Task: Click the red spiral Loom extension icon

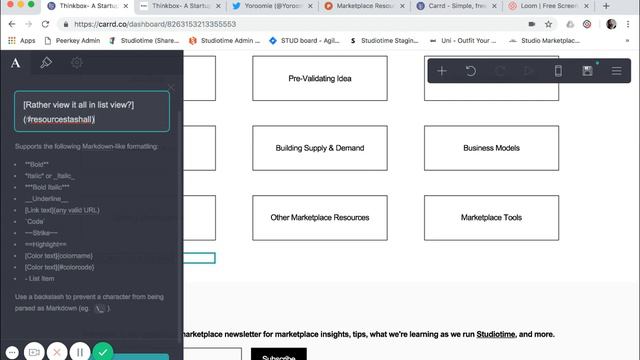Action: click(587, 24)
